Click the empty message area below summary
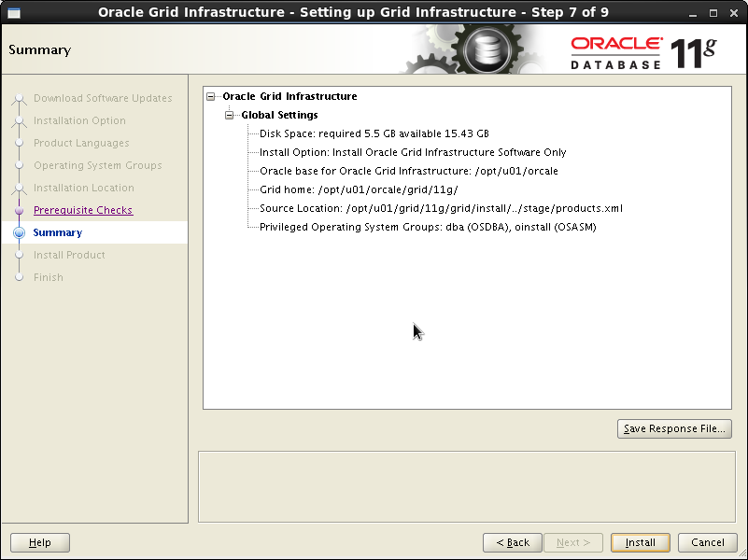The height and width of the screenshot is (560, 748). pos(467,486)
